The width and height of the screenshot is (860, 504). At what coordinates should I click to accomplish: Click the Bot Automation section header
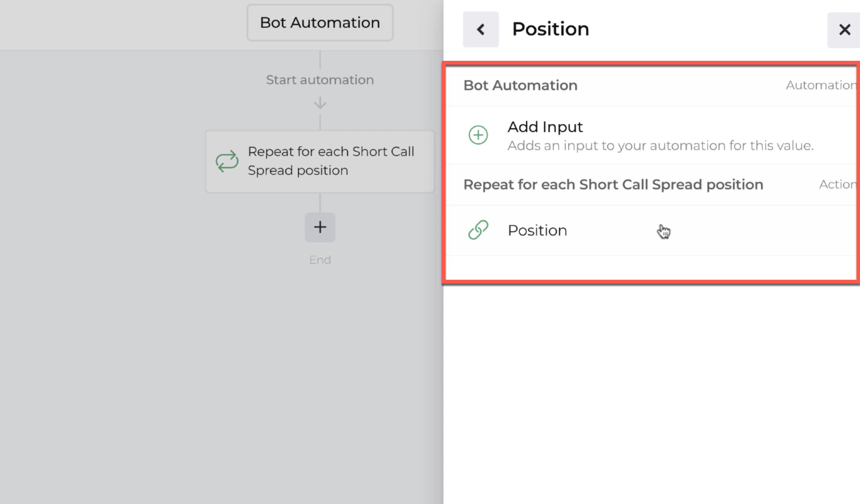[x=520, y=86]
